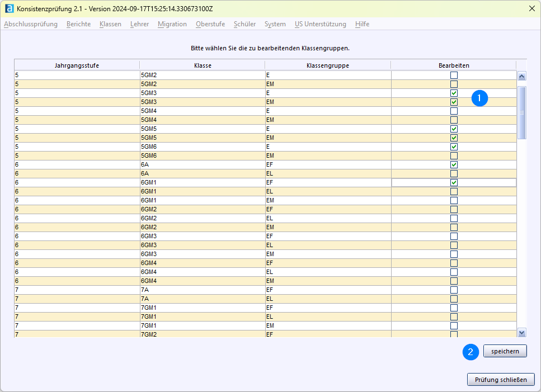
Task: Check Bearbeiten for class 6GM4 group EM
Action: (x=454, y=281)
